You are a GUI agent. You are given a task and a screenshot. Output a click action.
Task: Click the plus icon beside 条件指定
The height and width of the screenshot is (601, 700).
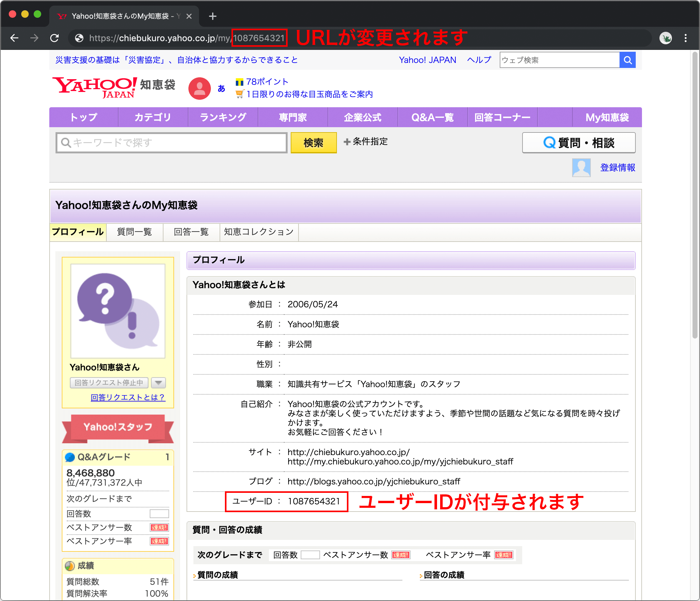tap(347, 142)
